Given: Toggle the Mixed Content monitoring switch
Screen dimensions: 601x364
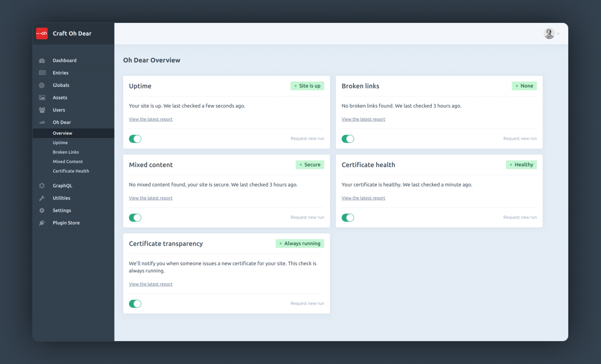Looking at the screenshot, I should click(135, 217).
